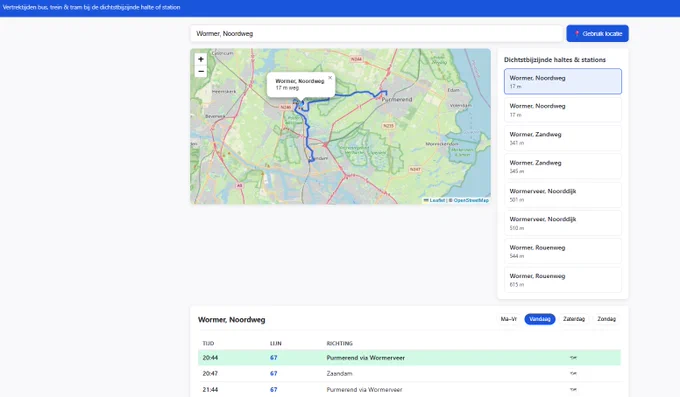This screenshot has width=680, height=397.
Task: Click the 20:44 departure time
Action: [x=210, y=358]
